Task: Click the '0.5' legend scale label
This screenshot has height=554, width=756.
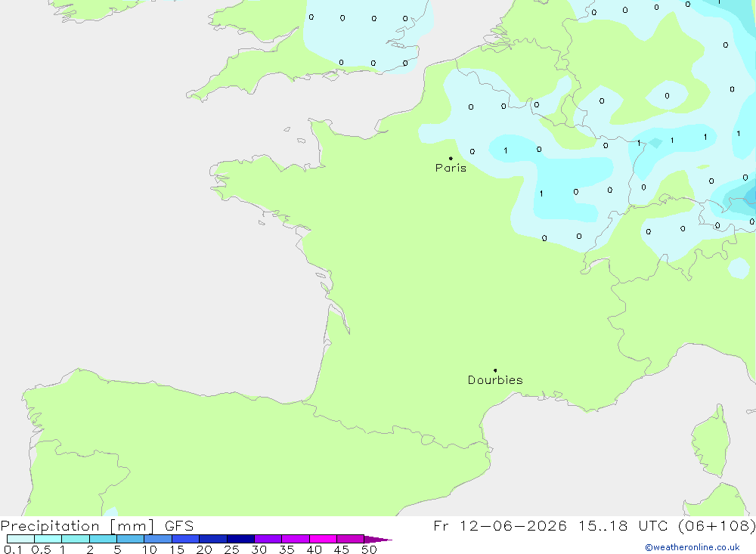Action: (41, 549)
